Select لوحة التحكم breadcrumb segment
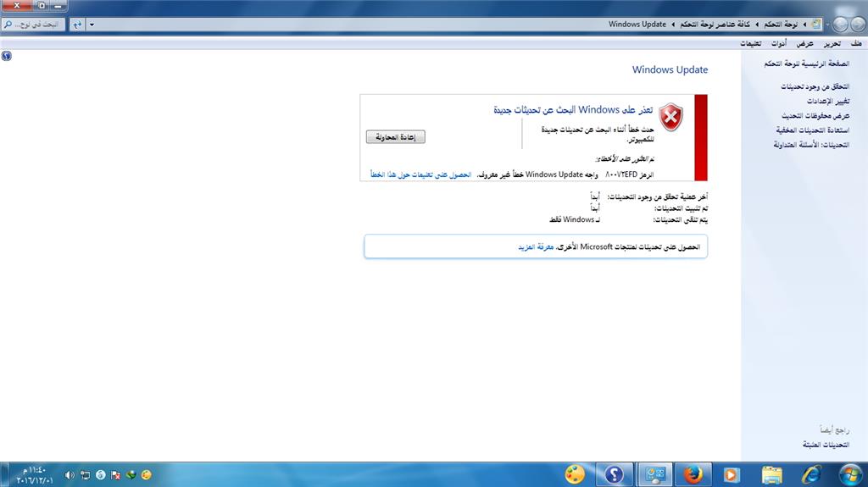 pos(781,25)
